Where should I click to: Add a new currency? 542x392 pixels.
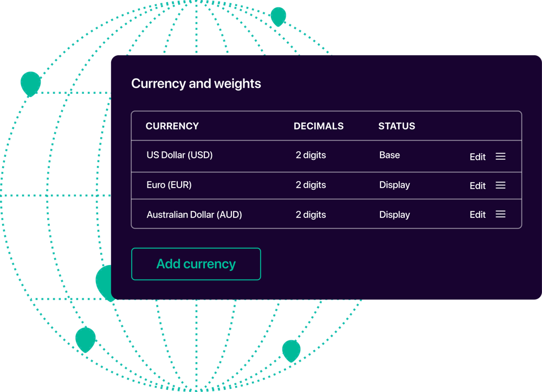point(196,264)
